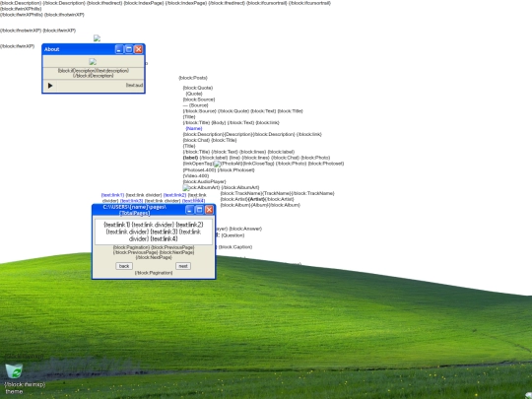
Task: Click the broken PhotoAlt image icon
Action: coord(217,164)
